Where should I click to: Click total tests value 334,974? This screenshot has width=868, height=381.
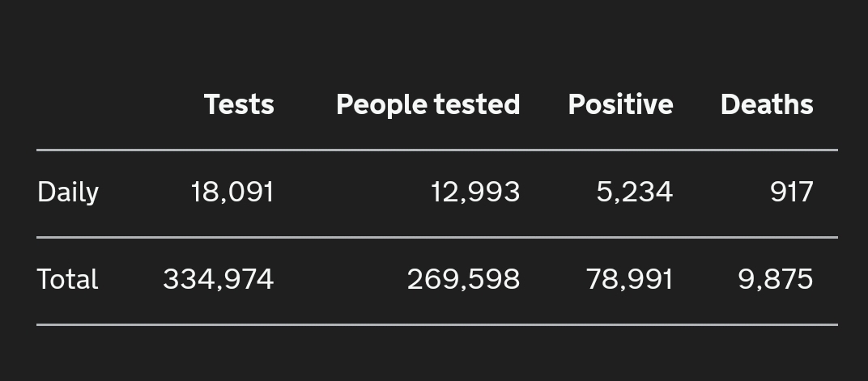219,279
